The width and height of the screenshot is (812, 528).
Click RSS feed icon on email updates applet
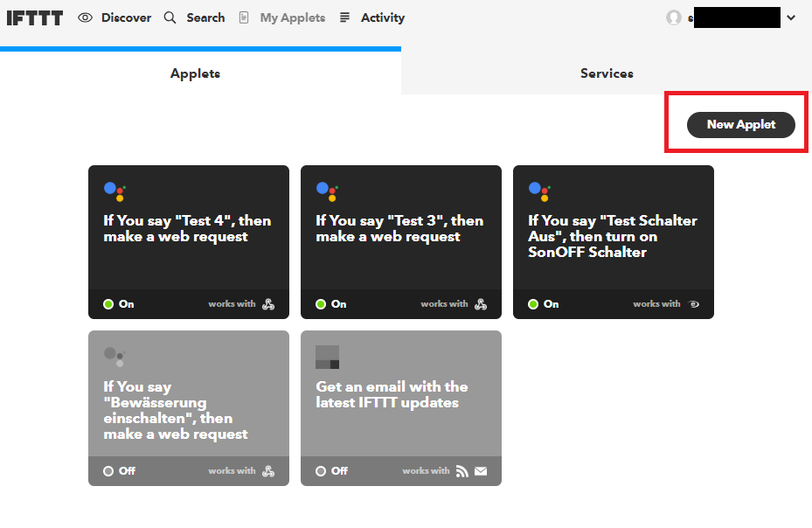click(x=462, y=471)
